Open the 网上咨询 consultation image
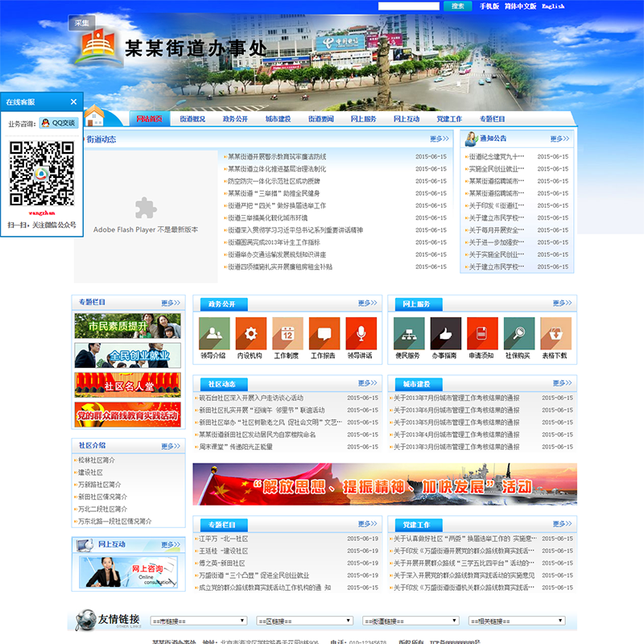Image resolution: width=644 pixels, height=644 pixels. click(x=128, y=572)
